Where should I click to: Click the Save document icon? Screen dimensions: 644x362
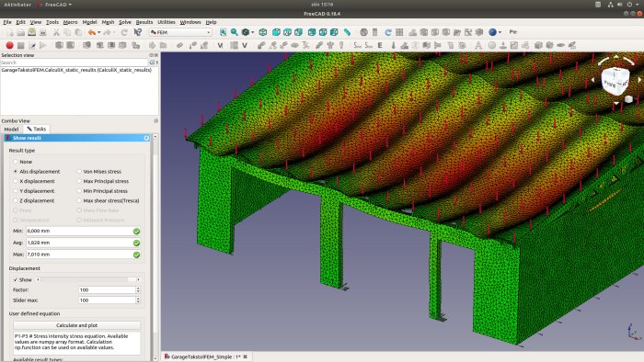[x=31, y=32]
